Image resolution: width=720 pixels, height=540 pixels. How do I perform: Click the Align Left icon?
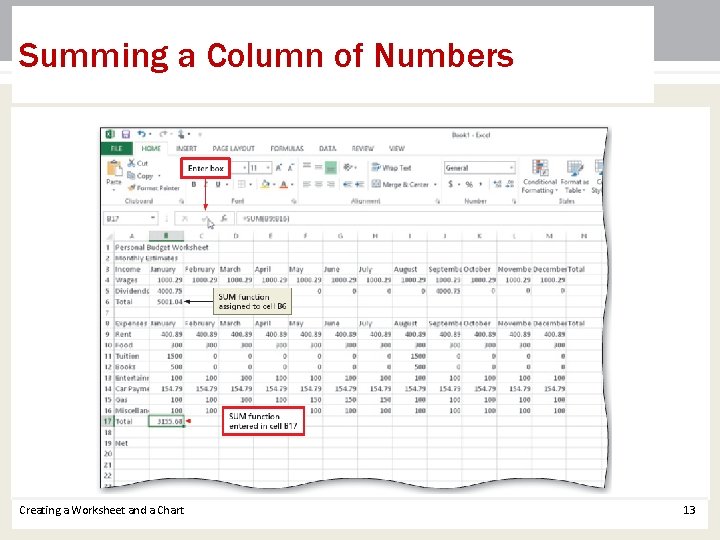coord(307,184)
